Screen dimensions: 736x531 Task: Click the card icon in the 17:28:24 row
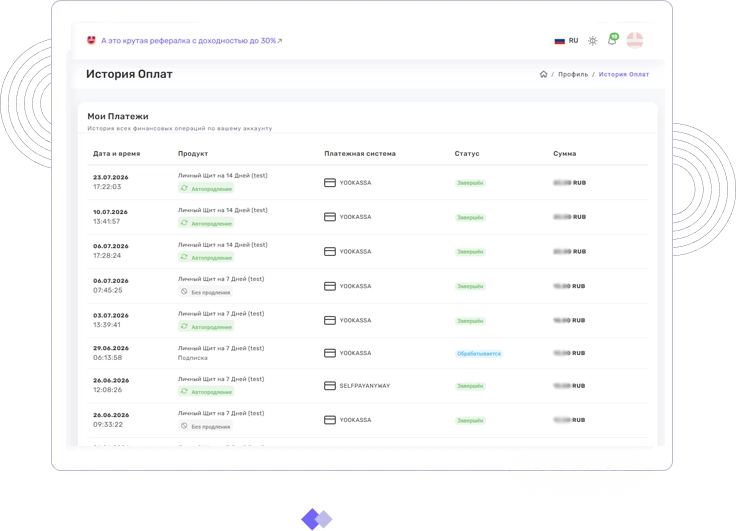click(x=330, y=252)
